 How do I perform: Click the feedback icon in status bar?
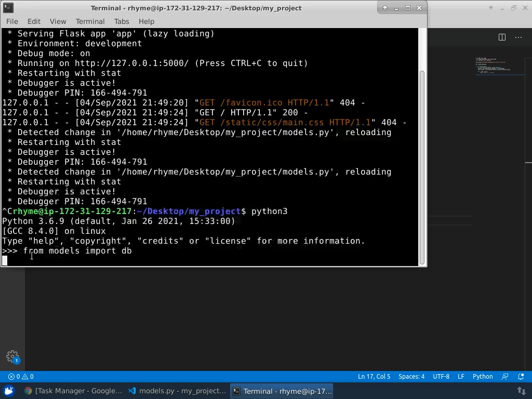(505, 377)
